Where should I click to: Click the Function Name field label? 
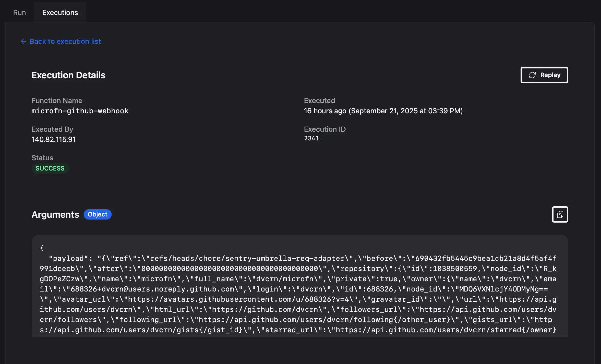(57, 101)
